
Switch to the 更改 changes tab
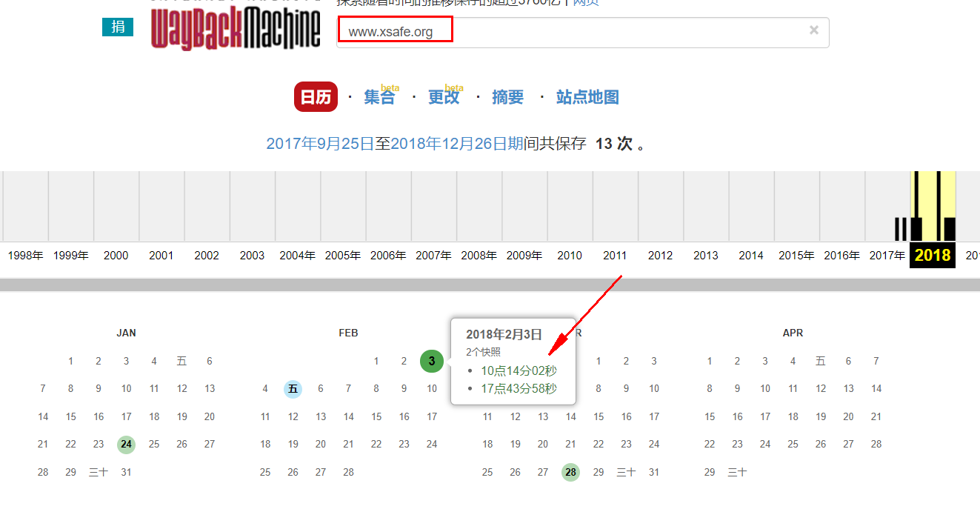pos(444,97)
